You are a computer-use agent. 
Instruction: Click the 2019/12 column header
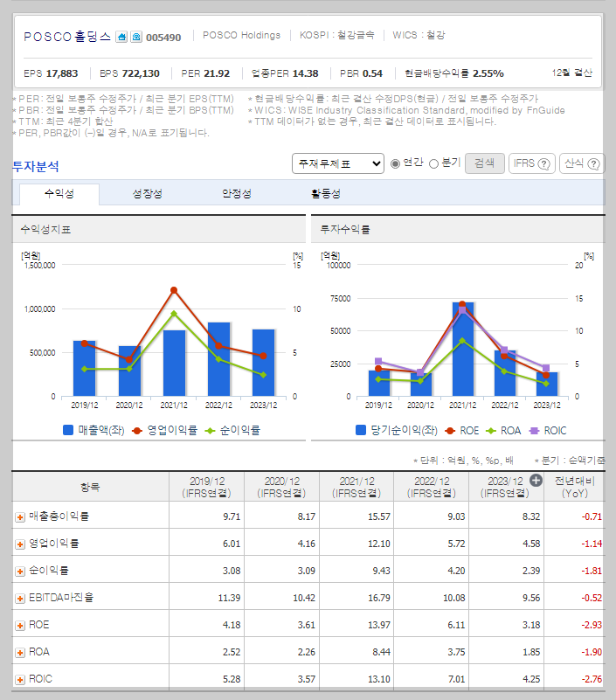point(207,487)
